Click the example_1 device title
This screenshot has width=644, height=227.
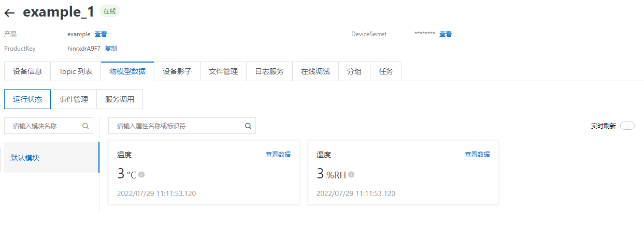click(59, 12)
